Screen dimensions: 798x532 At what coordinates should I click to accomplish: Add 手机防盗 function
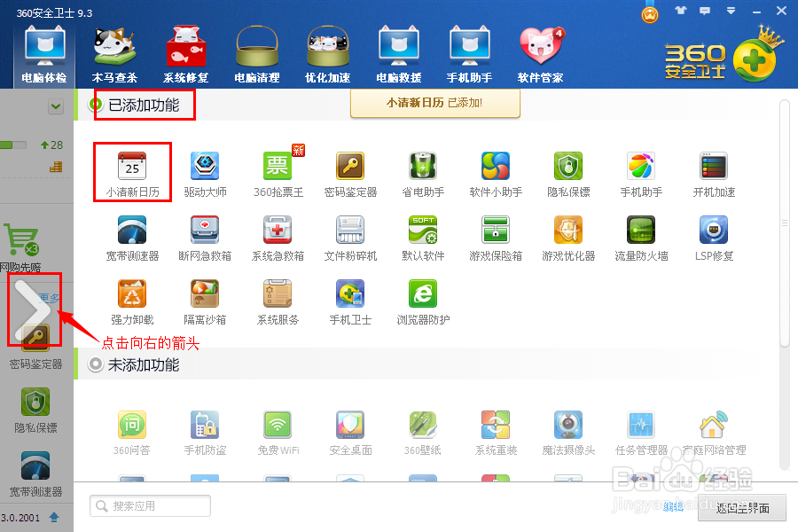[x=205, y=433]
